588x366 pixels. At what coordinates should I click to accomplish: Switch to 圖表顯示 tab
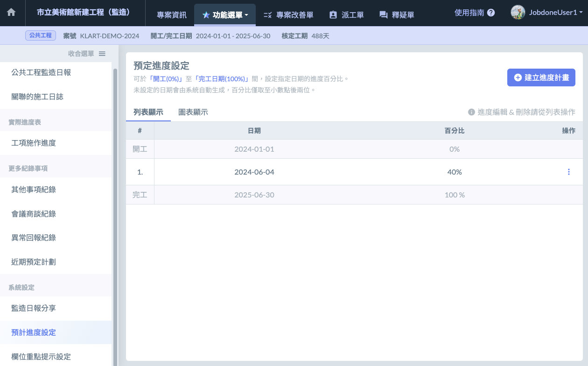(x=193, y=112)
